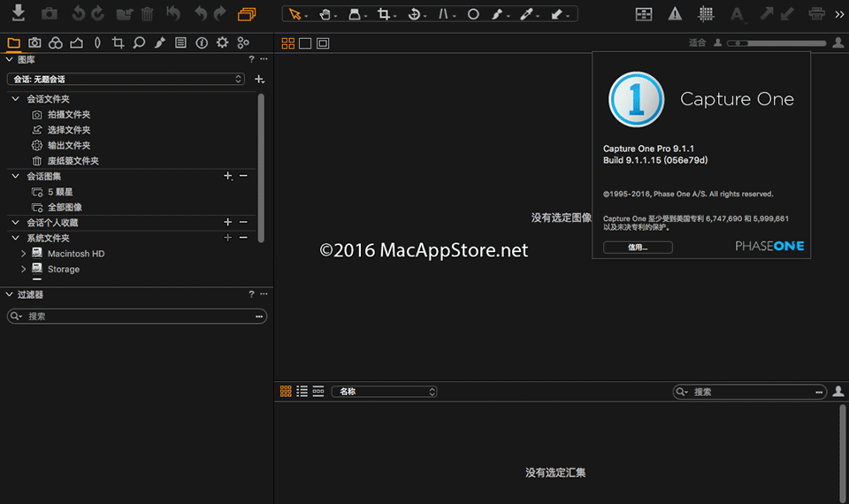Switch viewer to single-image view mode
849x504 pixels.
coord(305,43)
